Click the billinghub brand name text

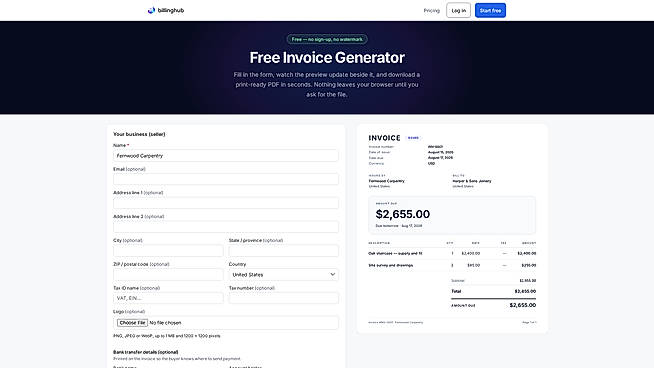171,10
